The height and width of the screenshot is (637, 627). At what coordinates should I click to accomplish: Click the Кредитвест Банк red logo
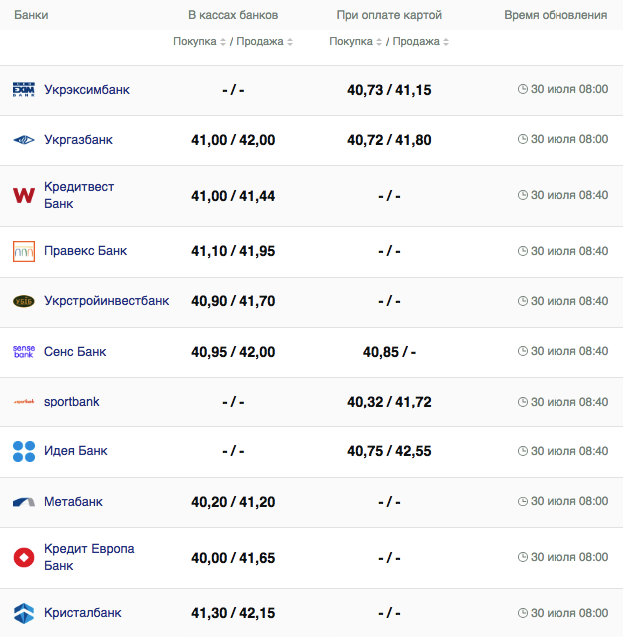[x=24, y=196]
